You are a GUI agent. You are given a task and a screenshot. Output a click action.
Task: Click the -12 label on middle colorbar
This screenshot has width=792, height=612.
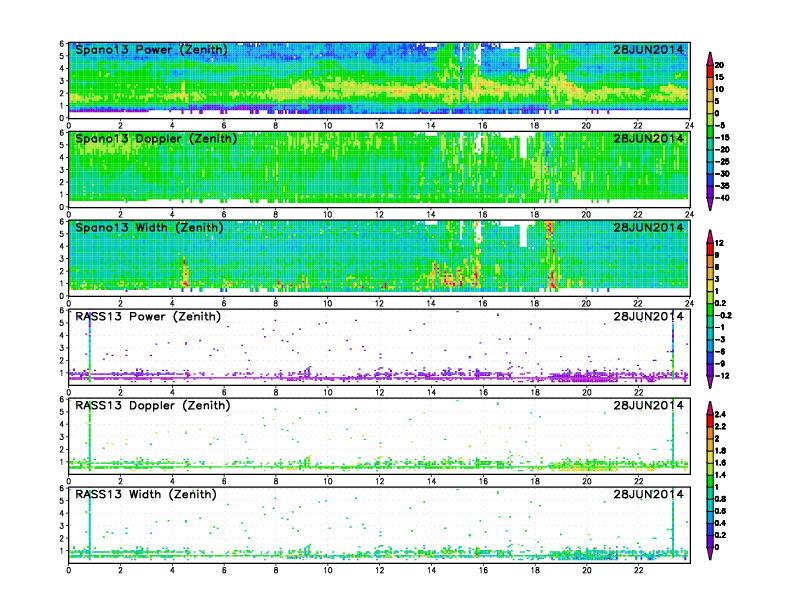[x=722, y=376]
